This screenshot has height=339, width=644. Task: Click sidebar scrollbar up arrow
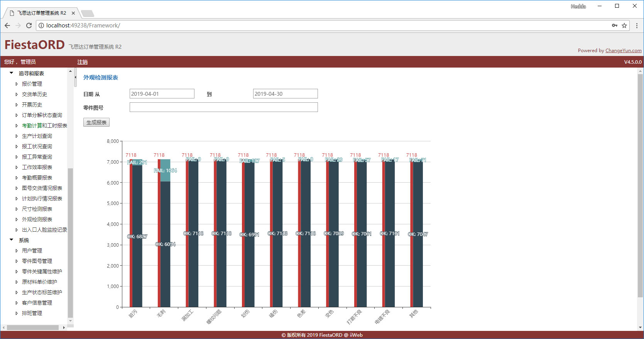click(70, 71)
